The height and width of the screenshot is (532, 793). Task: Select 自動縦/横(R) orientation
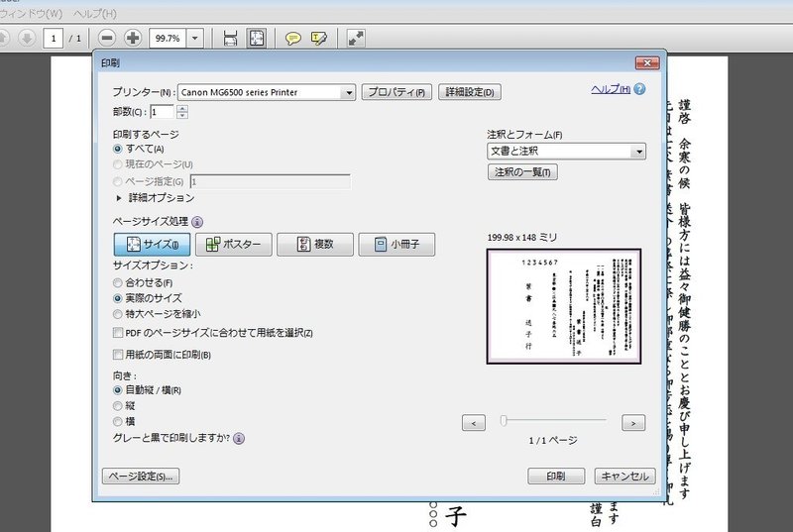pos(118,390)
